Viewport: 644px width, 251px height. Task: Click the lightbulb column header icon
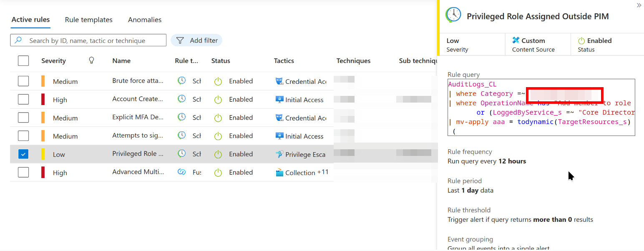[x=92, y=60]
